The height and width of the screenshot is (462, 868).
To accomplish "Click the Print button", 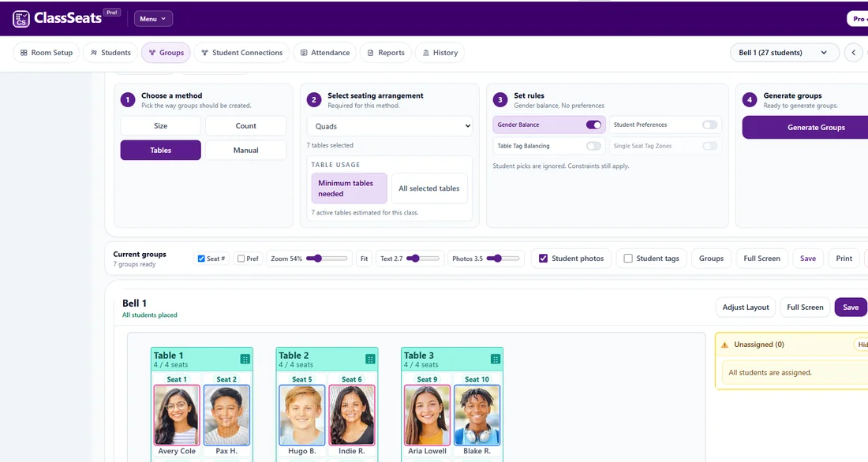I will [x=844, y=259].
